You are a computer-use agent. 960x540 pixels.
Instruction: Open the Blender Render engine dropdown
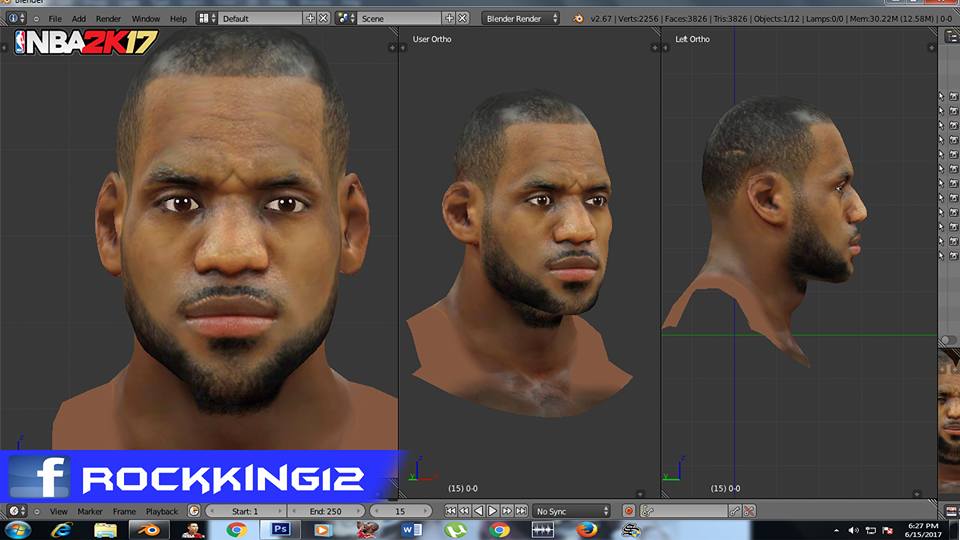pyautogui.click(x=520, y=18)
